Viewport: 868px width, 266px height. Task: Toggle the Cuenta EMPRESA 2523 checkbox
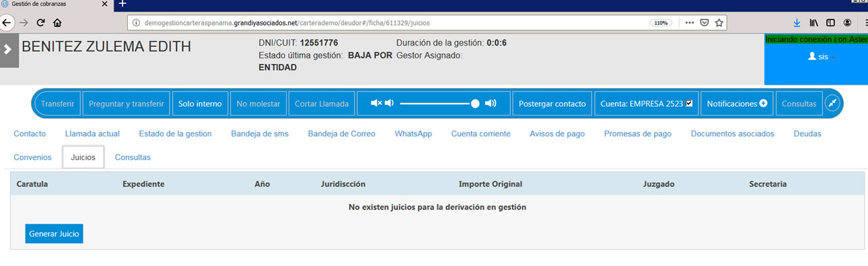click(689, 104)
